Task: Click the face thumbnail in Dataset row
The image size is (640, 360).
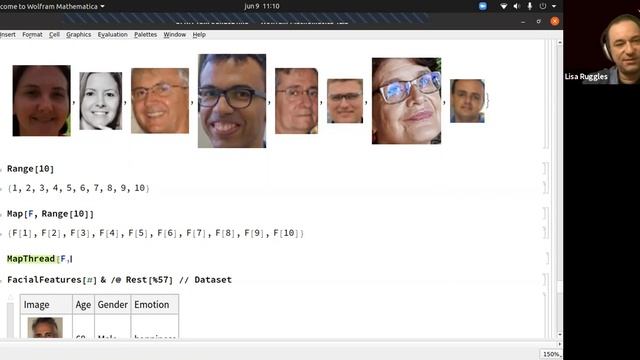Action: point(45,327)
